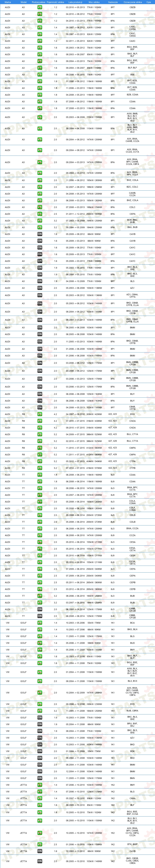155x868 pixels.
Task: Click the petrol icon in the A3 2.5 CEPA 8PA row
Action: tap(40, 214)
